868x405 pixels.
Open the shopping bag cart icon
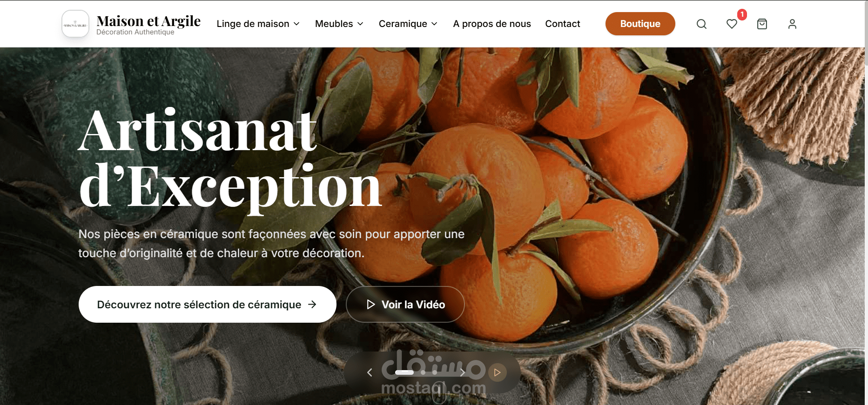coord(762,24)
